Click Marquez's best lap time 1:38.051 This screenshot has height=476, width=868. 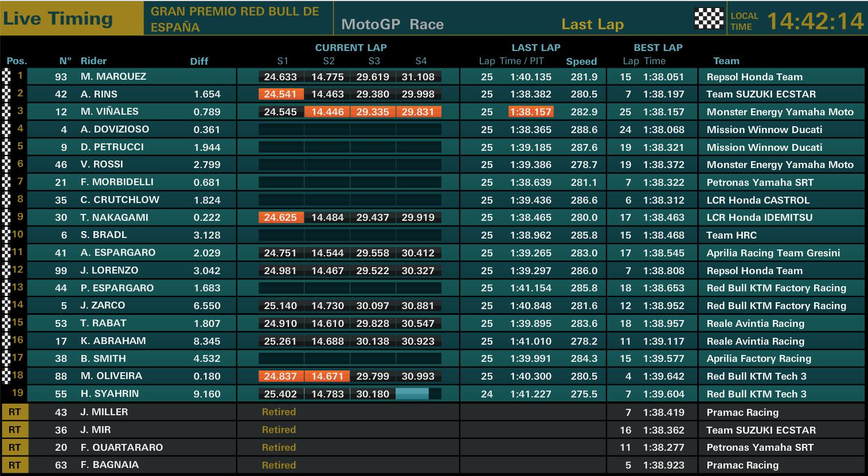click(664, 76)
